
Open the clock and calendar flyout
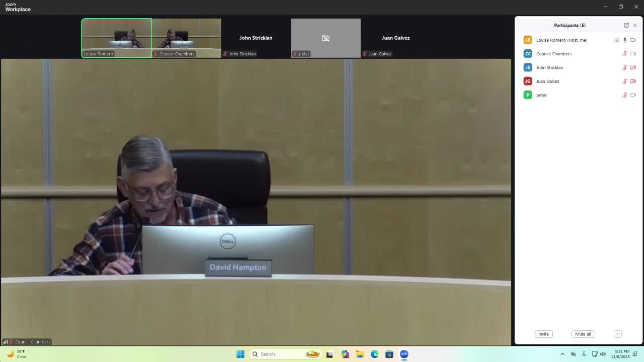[620, 354]
